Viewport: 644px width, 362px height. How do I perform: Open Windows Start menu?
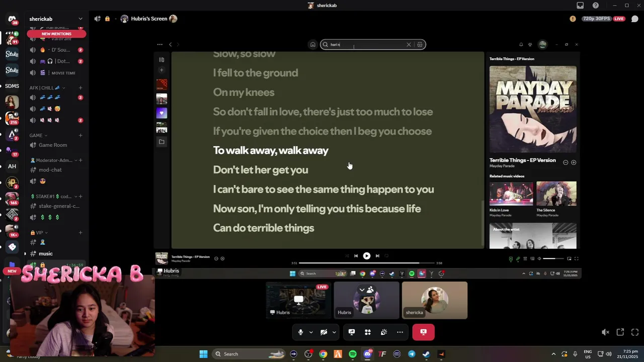(203, 354)
